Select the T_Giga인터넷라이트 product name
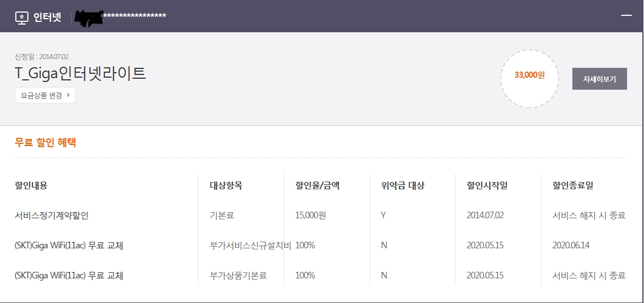The image size is (644, 303). click(x=80, y=73)
